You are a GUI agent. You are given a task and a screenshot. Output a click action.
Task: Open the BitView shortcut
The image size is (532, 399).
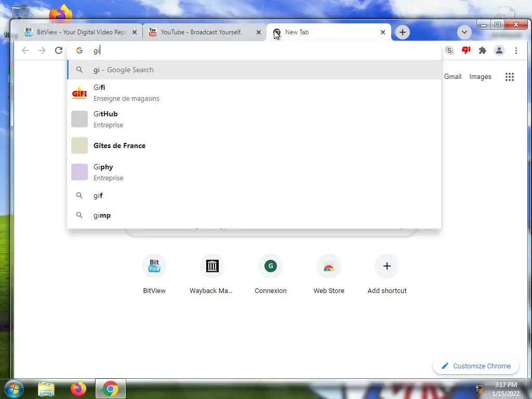[x=154, y=274]
